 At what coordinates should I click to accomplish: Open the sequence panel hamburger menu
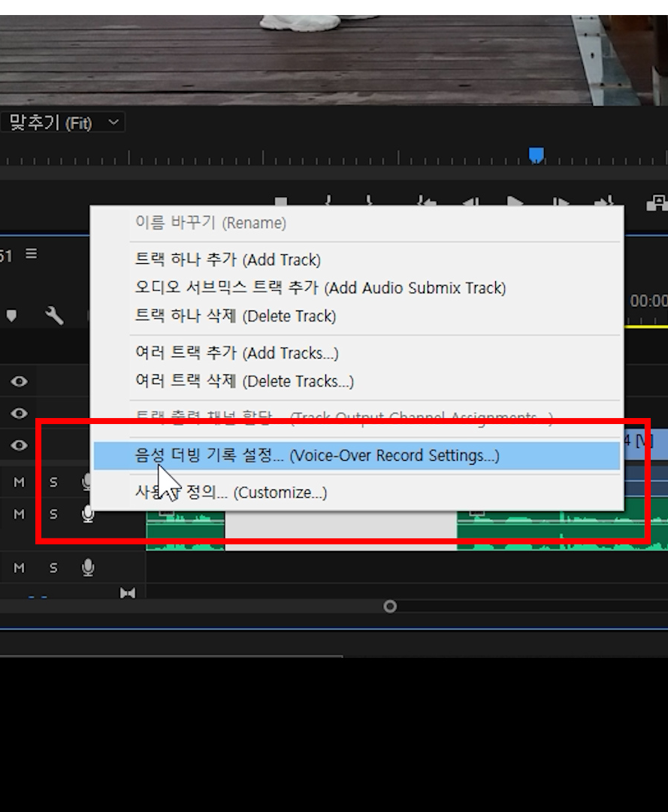pos(32,254)
